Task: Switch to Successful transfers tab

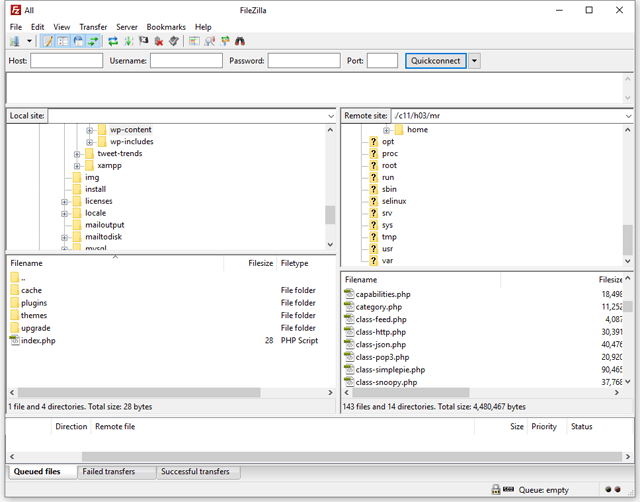Action: click(x=198, y=472)
